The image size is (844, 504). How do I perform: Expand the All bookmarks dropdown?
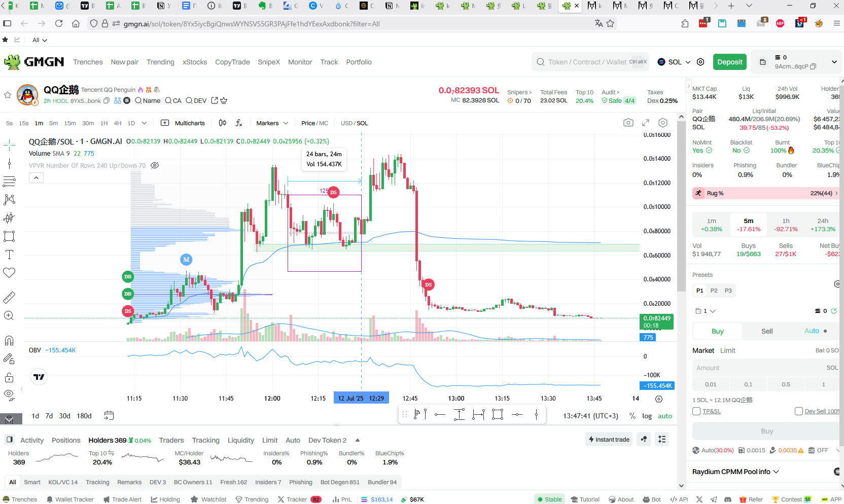[x=40, y=40]
